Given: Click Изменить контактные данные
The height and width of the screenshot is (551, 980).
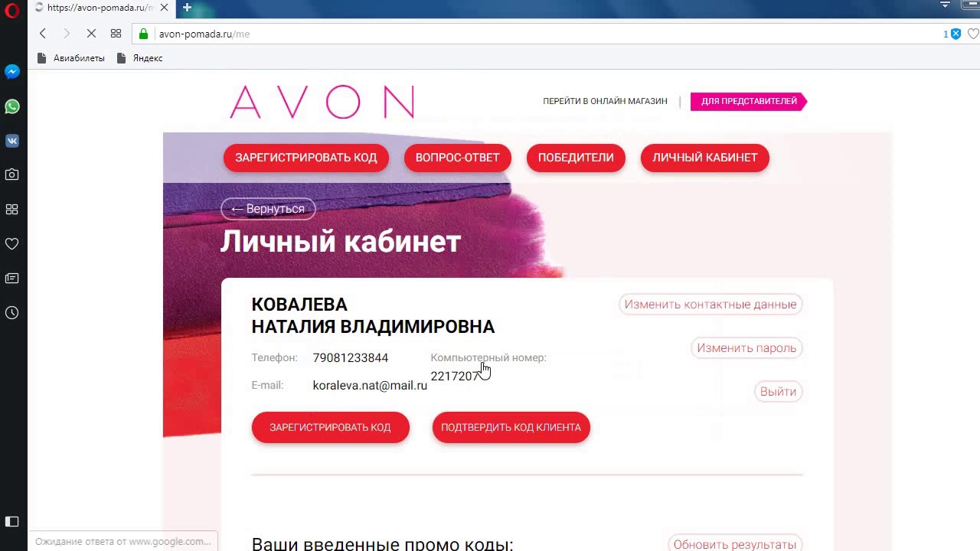Looking at the screenshot, I should pyautogui.click(x=710, y=305).
